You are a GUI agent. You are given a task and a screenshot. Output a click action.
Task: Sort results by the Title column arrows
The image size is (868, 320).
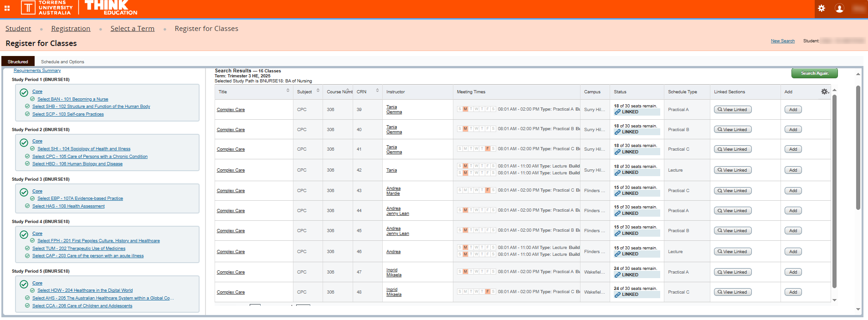pyautogui.click(x=288, y=91)
